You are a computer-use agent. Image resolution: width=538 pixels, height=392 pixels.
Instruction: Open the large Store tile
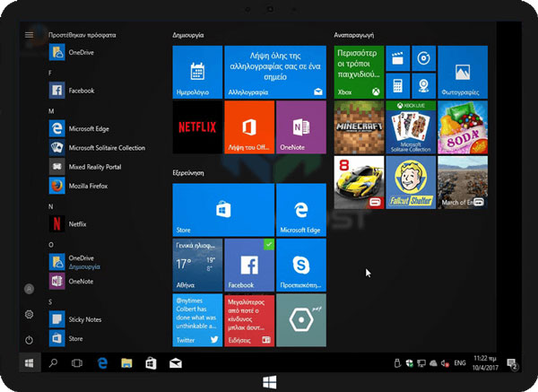[223, 210]
